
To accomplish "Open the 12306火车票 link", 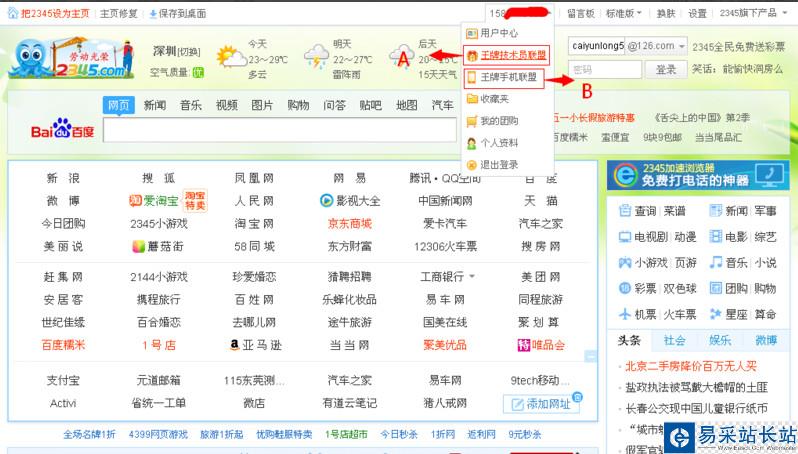I will (x=445, y=246).
